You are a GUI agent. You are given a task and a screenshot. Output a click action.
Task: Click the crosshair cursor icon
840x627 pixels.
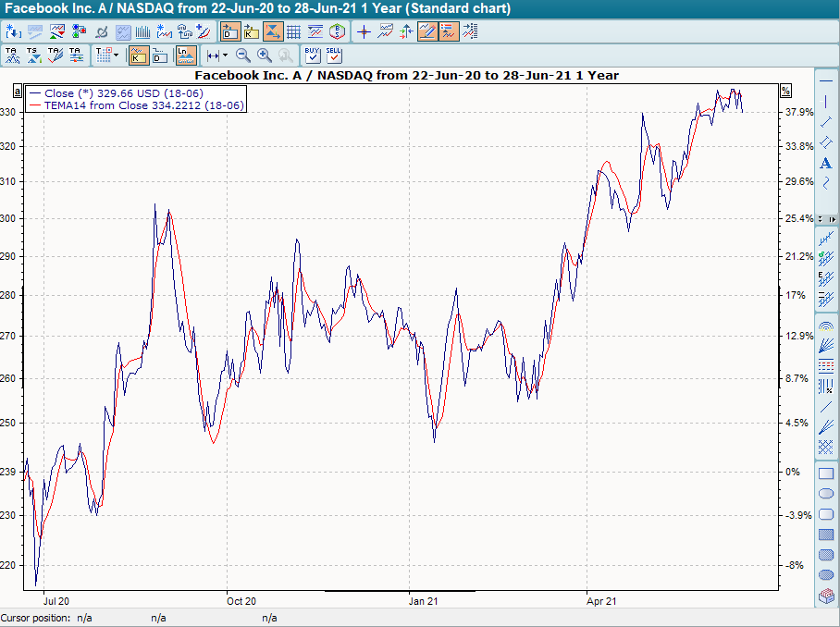364,31
